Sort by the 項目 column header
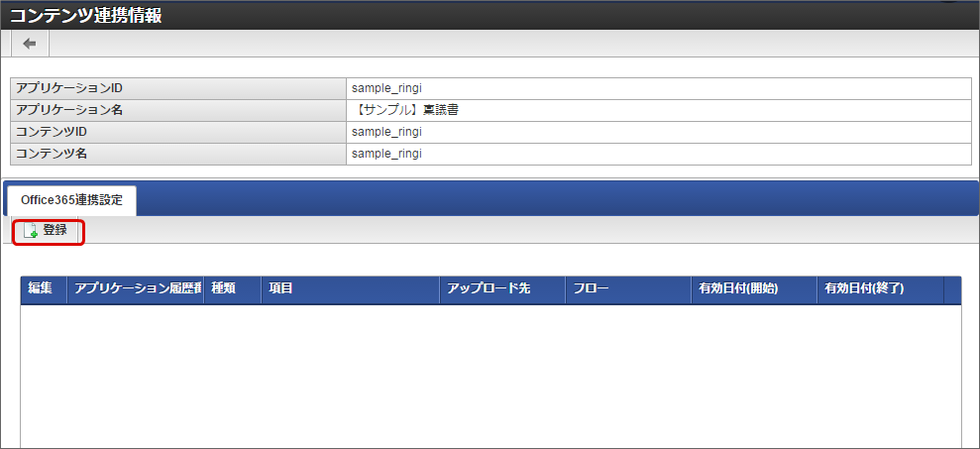The width and height of the screenshot is (980, 449). tap(350, 288)
